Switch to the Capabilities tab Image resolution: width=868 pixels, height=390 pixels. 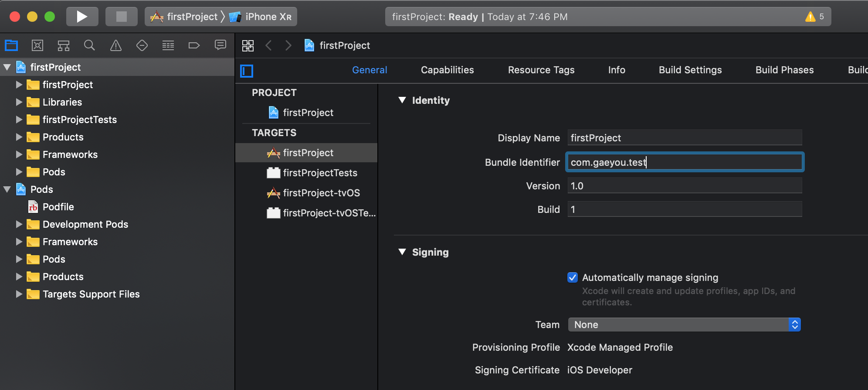pos(447,70)
